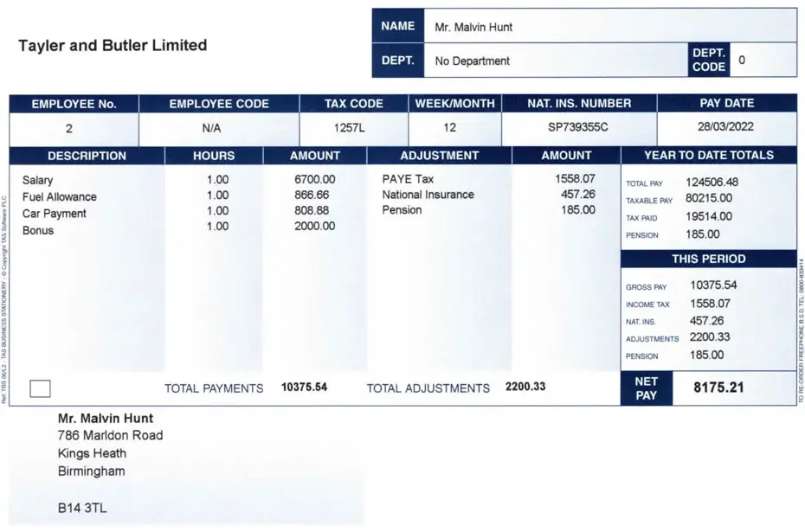The height and width of the screenshot is (532, 805).
Task: Tick the empty checkbox beside Total Payments
Action: [40, 388]
